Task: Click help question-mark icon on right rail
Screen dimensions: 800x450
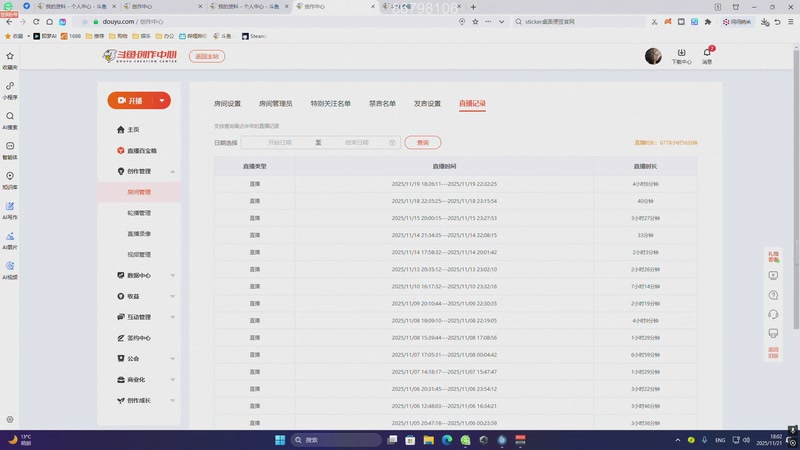Action: [773, 295]
